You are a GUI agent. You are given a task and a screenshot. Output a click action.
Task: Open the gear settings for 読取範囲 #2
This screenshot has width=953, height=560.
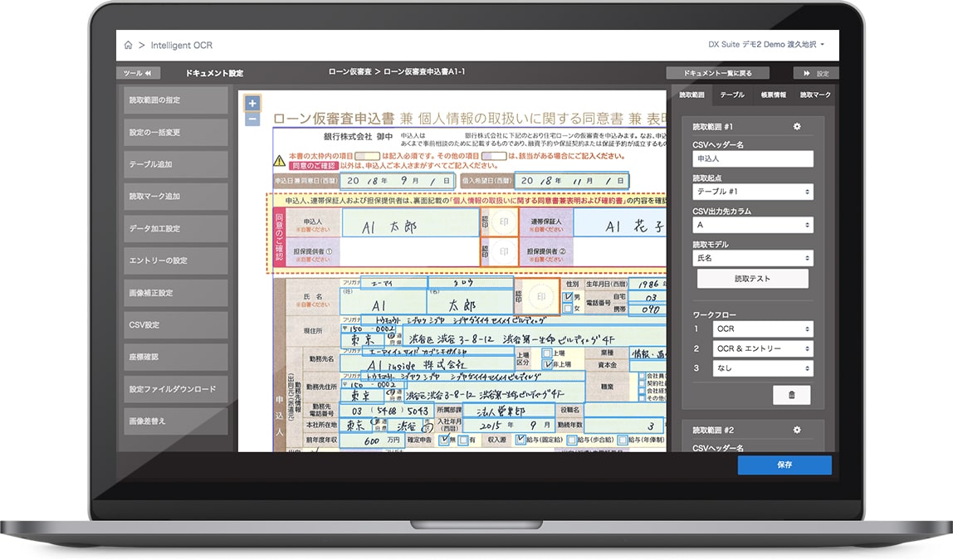(797, 430)
